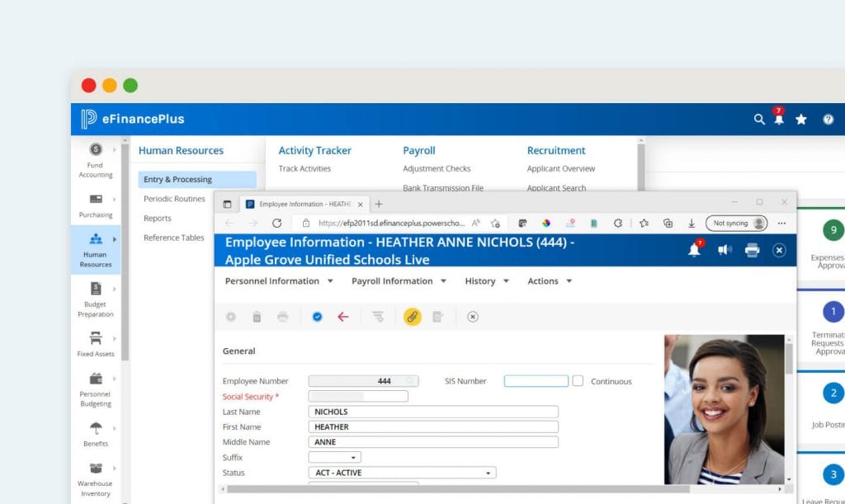The image size is (845, 504).
Task: Click the notes/edit icon next to the paperclip
Action: pyautogui.click(x=437, y=316)
